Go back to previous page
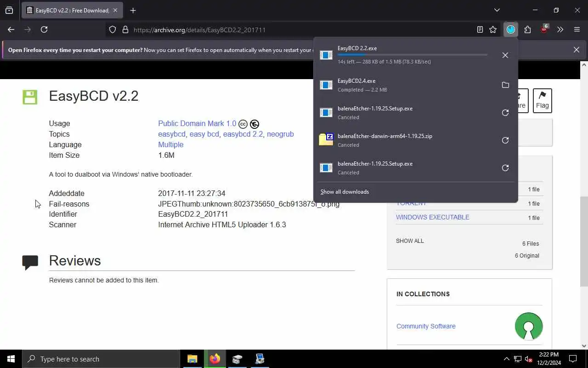The image size is (588, 368). tap(11, 29)
